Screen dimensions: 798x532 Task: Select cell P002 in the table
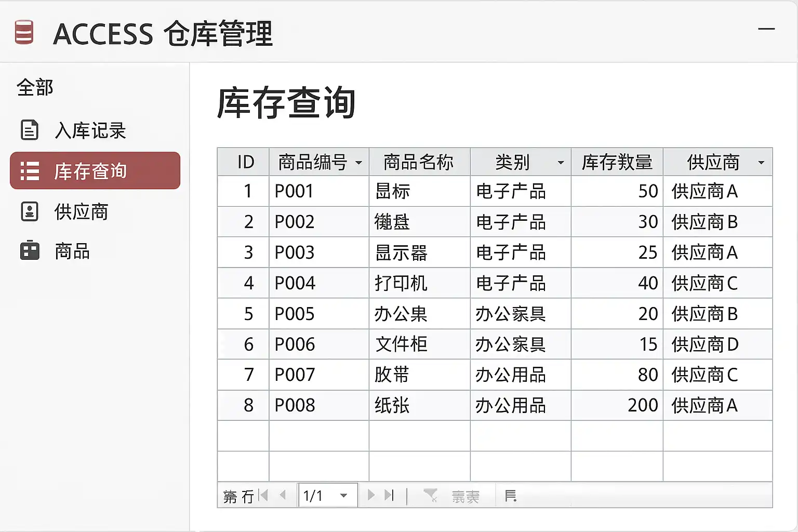click(x=319, y=222)
